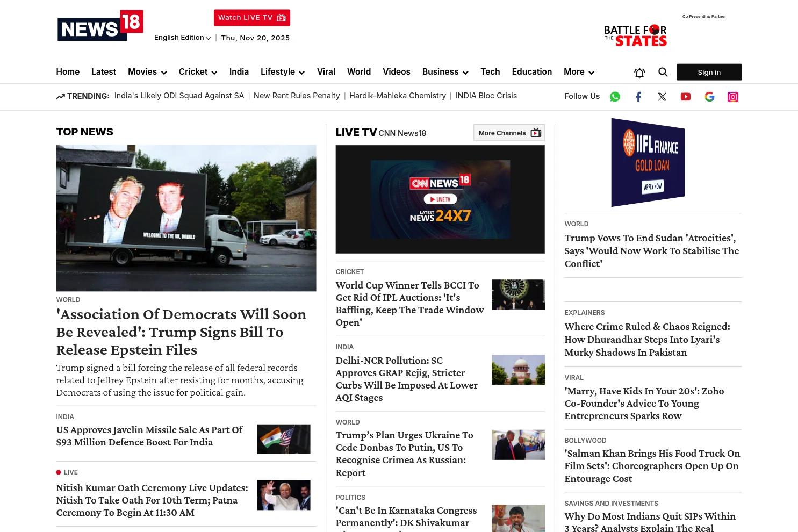Open the X (Twitter) follow icon
The height and width of the screenshot is (532, 798).
coord(662,97)
